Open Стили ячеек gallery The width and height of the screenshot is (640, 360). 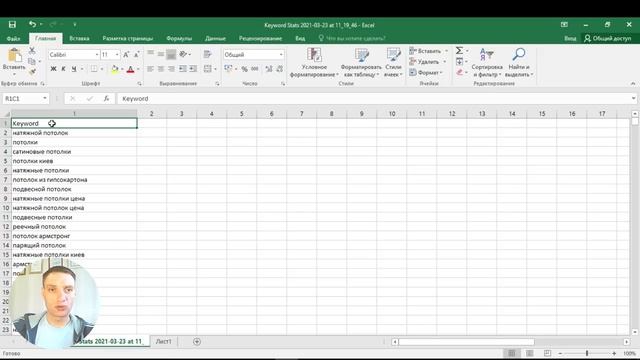pos(393,62)
